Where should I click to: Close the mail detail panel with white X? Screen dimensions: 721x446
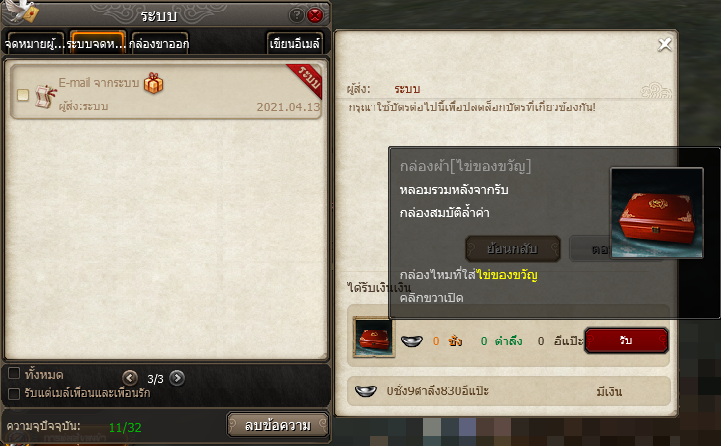664,45
